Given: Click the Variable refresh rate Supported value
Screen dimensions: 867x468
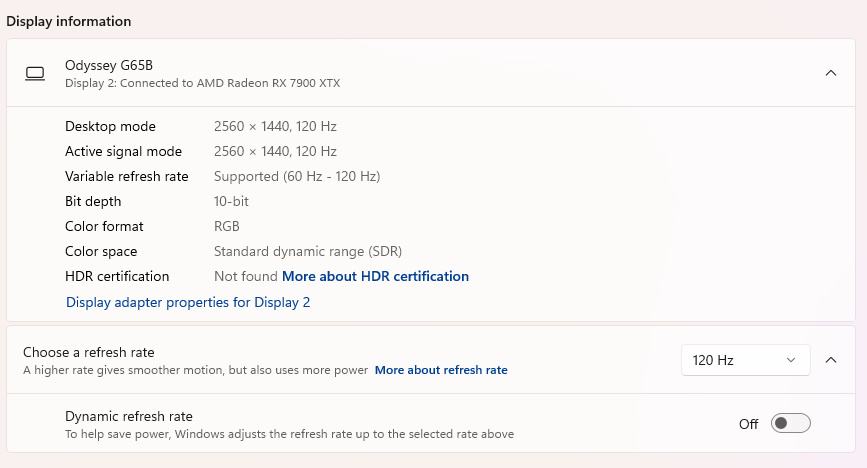Looking at the screenshot, I should click(x=297, y=176).
